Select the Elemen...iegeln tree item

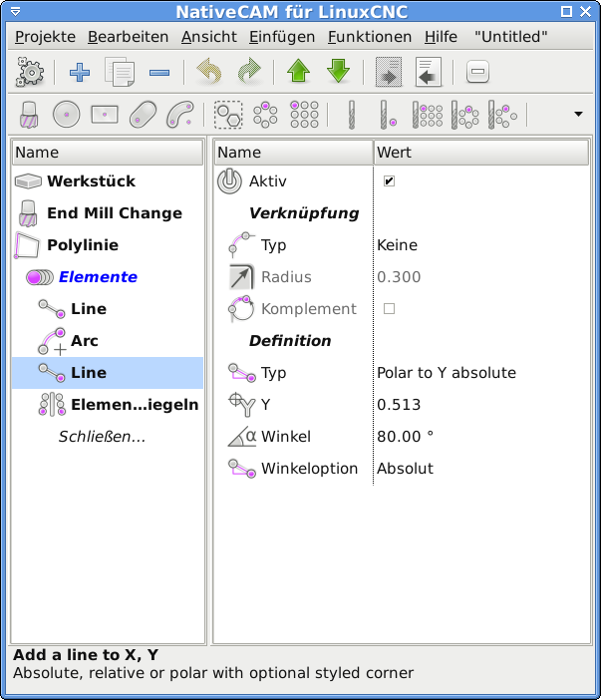click(x=107, y=405)
